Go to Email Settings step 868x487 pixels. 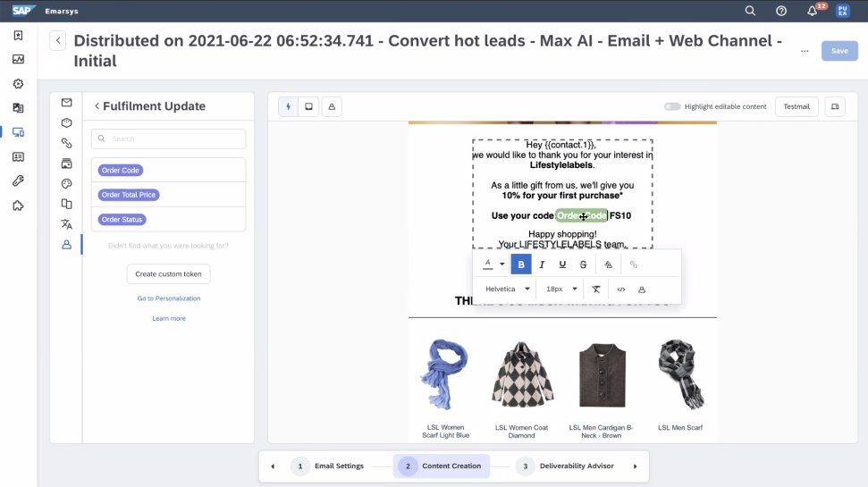329,466
